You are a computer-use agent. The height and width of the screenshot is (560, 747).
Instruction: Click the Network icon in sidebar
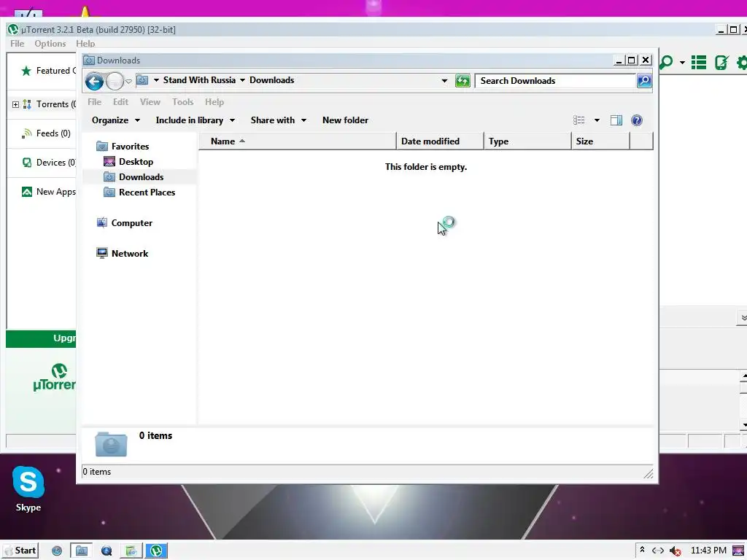[102, 253]
